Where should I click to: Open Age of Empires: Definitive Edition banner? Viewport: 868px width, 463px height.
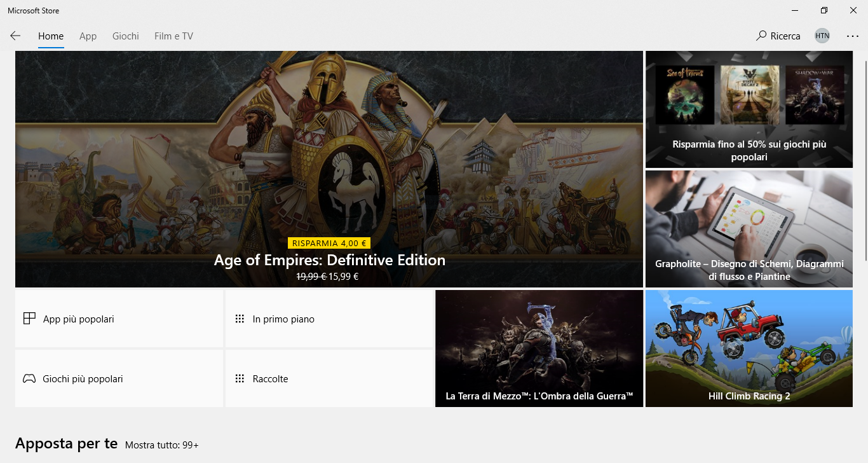coord(329,169)
